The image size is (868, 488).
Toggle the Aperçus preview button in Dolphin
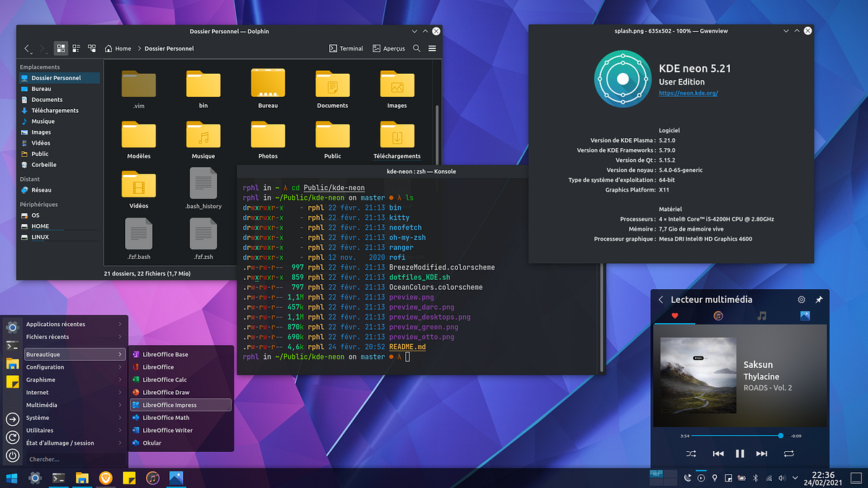(388, 48)
